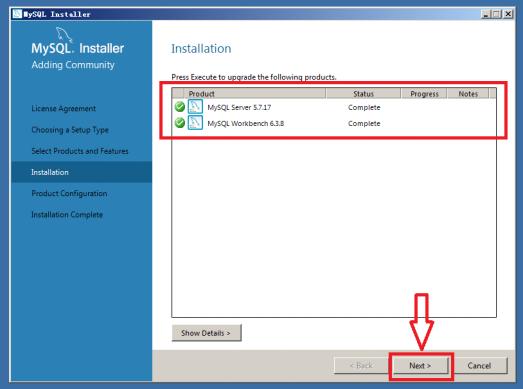Click Complete status of MySQL Server row
This screenshot has height=389, width=523.
click(x=364, y=107)
